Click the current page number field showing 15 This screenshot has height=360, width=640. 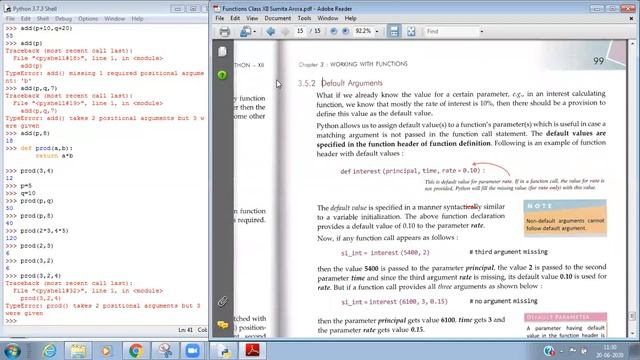(300, 31)
